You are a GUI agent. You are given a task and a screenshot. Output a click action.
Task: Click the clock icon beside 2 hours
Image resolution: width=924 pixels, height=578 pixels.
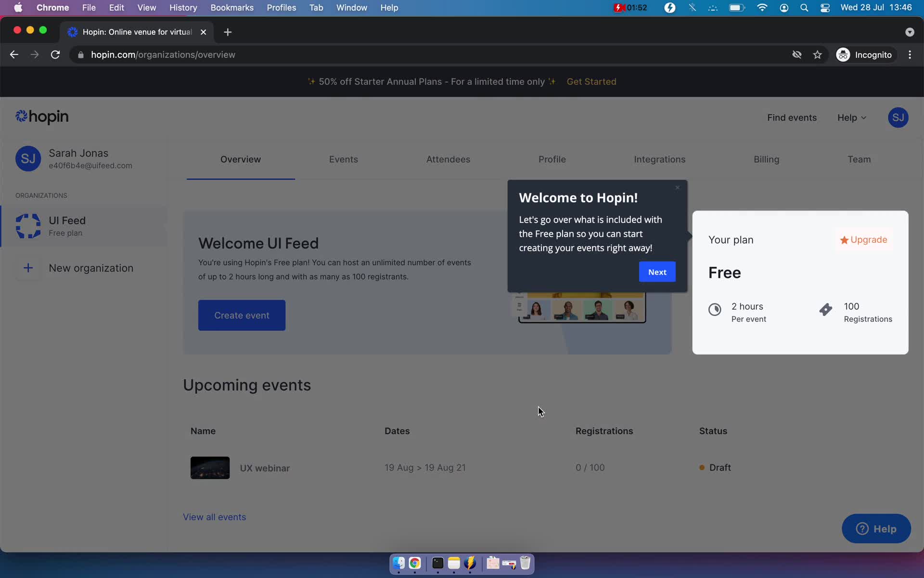(715, 310)
